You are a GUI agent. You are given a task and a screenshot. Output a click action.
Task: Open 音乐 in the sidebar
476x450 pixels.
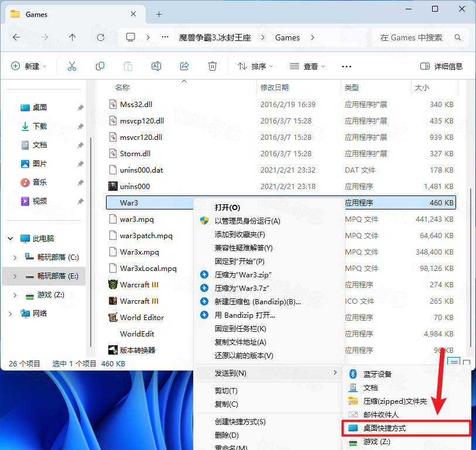40,183
